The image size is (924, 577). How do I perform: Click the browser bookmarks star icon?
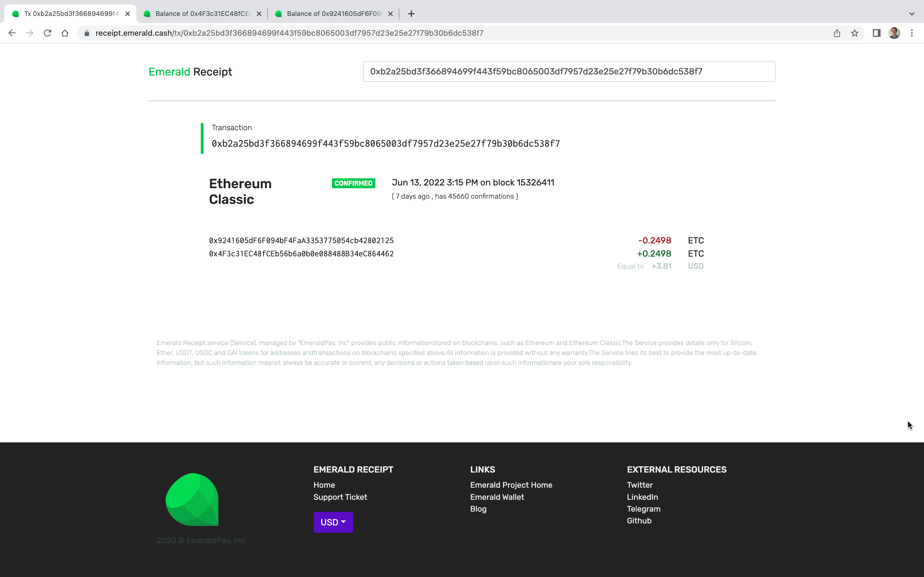pos(854,33)
